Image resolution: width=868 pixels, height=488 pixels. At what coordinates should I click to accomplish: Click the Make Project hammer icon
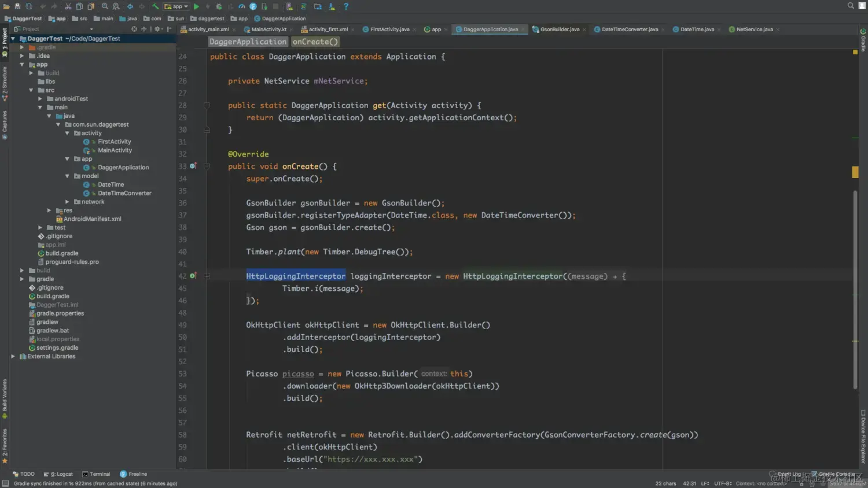155,6
